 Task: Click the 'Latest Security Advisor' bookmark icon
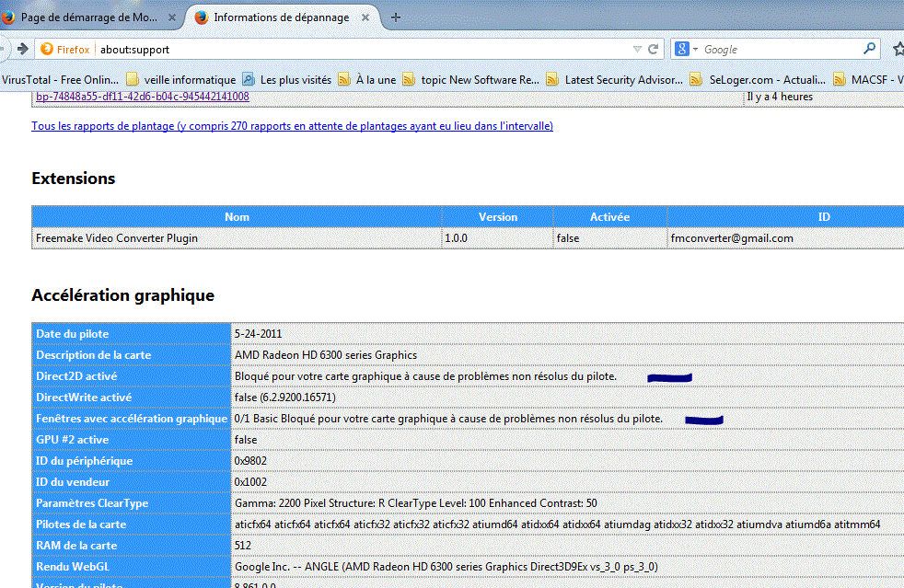click(553, 79)
